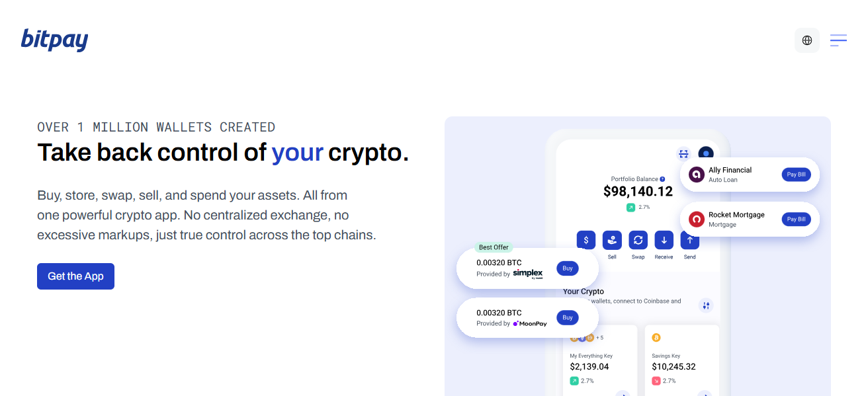Image resolution: width=868 pixels, height=396 pixels.
Task: Open the hamburger navigation menu
Action: click(838, 40)
